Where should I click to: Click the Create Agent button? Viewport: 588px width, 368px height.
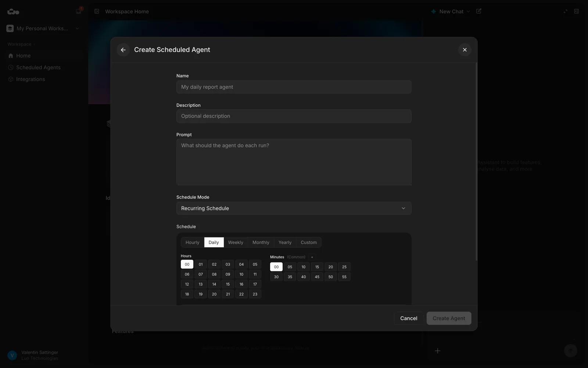pos(448,318)
